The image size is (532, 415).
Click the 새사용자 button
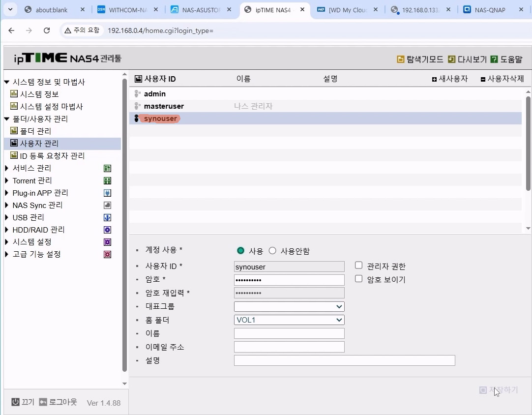pos(449,79)
